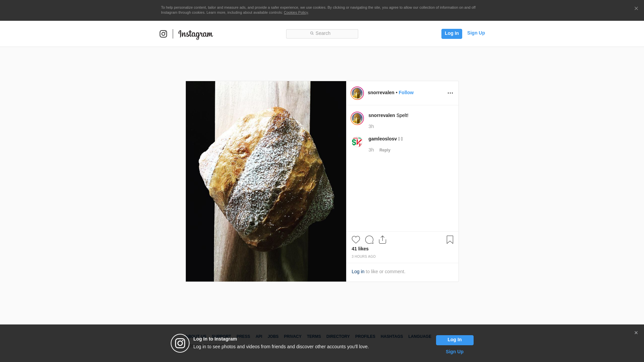Open PROFILES footer link
644x362 pixels.
(365, 337)
